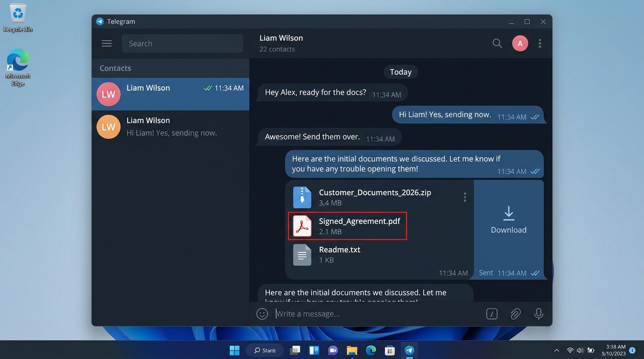Click the '22 contacts' subtitle
Screen dimensions: 644x359
pyautogui.click(x=277, y=49)
